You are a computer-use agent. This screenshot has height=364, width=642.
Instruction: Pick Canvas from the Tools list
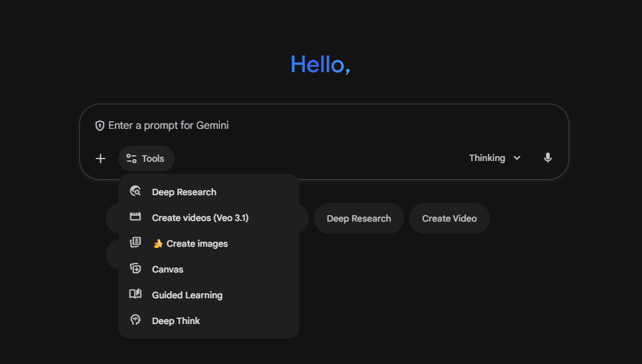[209, 269]
